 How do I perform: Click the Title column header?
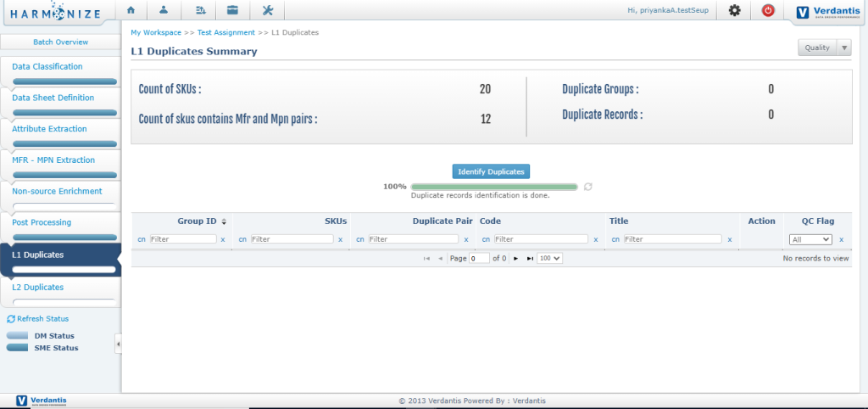click(x=619, y=221)
